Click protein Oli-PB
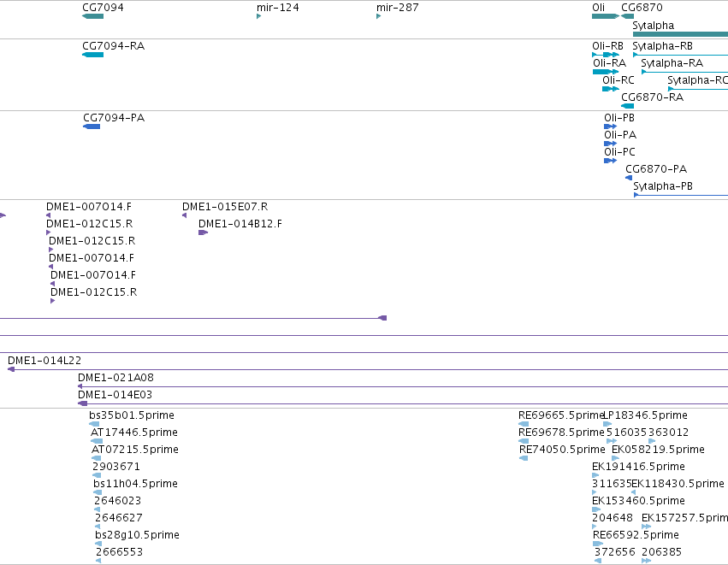728x565 pixels. coord(611,127)
